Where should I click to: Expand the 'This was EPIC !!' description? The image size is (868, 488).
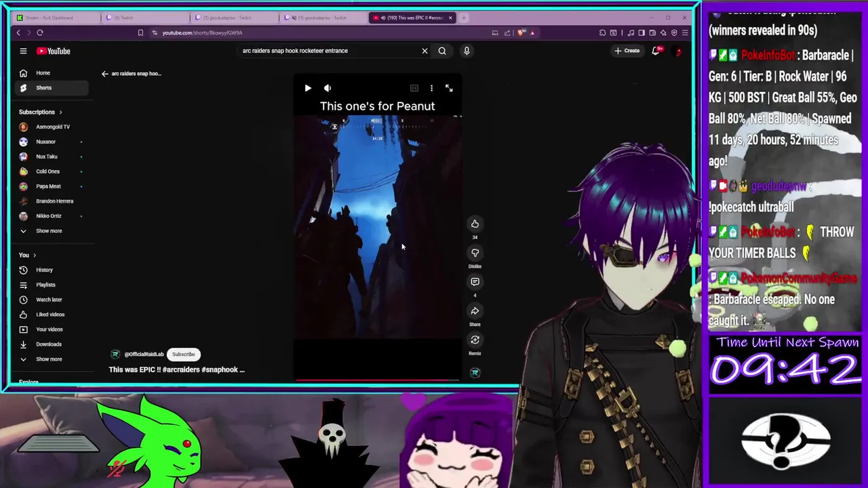tap(176, 370)
